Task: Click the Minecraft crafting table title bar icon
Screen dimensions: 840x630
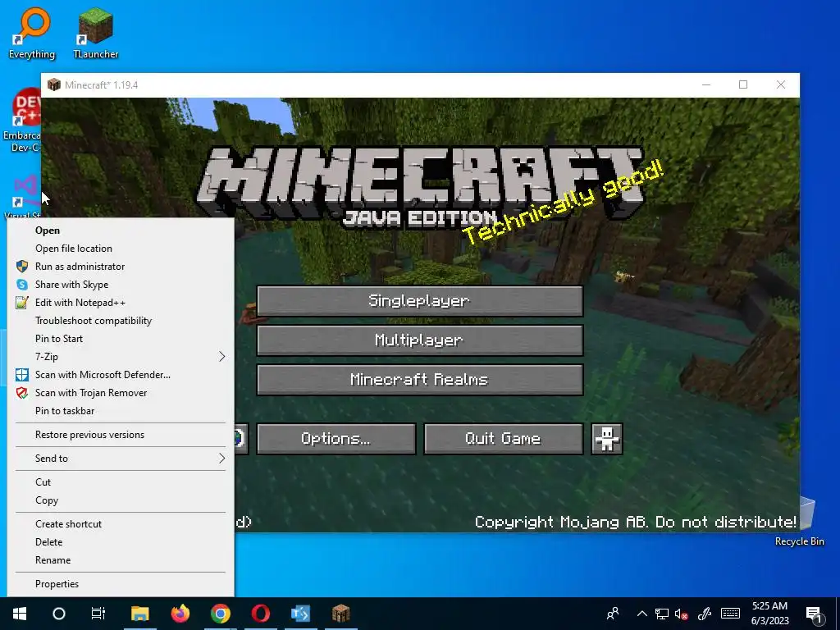Action: click(54, 84)
